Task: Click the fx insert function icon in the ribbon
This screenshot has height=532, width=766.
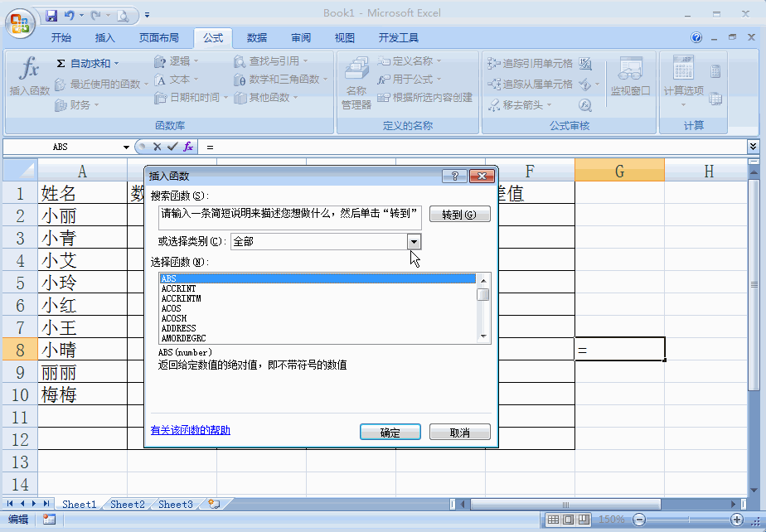Action: tap(29, 68)
